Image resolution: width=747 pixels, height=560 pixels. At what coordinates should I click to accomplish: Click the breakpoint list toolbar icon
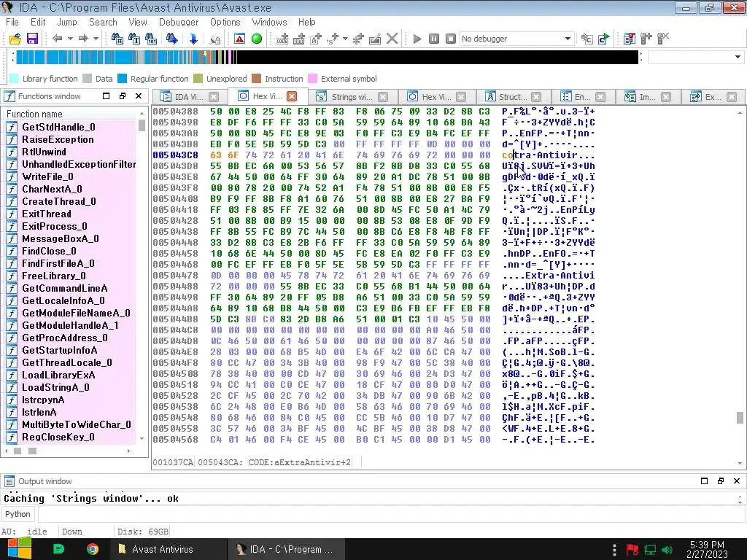(630, 39)
